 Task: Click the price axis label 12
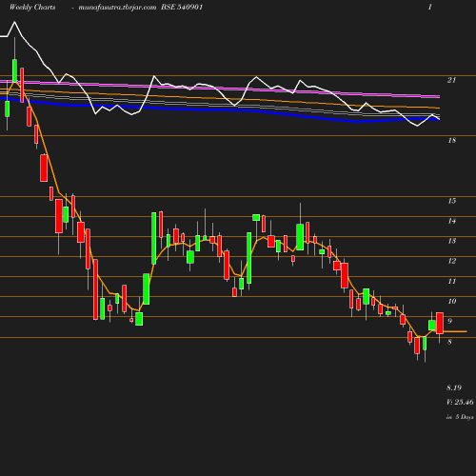click(452, 261)
